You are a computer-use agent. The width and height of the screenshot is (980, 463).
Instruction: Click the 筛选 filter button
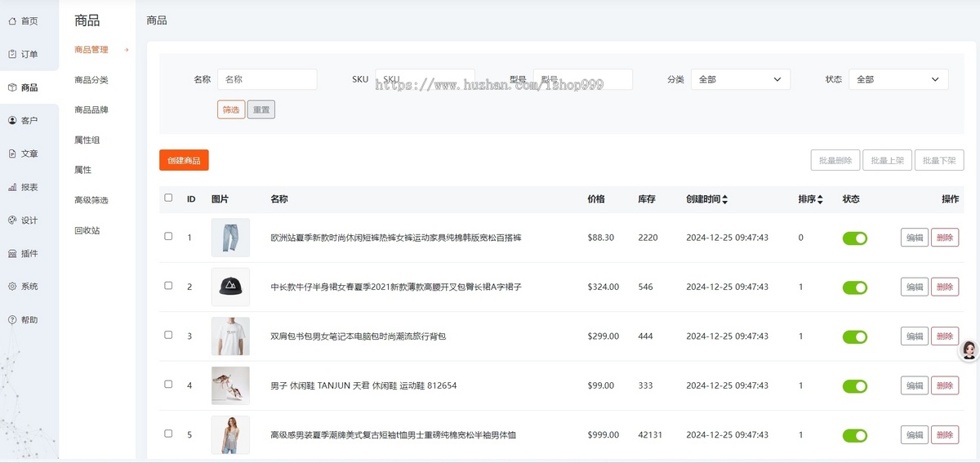231,109
